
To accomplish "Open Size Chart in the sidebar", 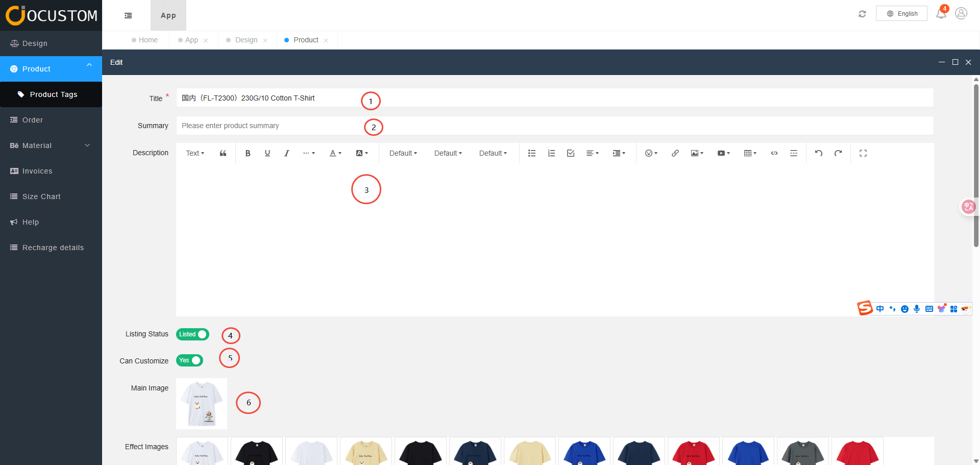I will tap(41, 197).
